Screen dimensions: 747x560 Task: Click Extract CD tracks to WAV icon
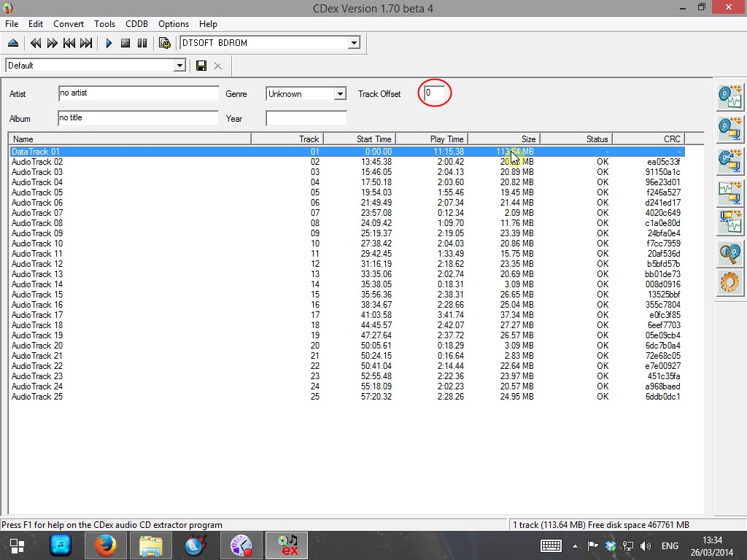(729, 97)
